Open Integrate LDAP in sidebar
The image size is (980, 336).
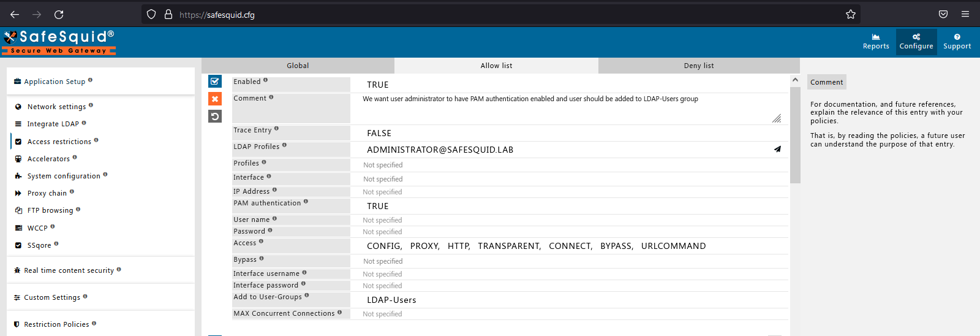pos(53,124)
